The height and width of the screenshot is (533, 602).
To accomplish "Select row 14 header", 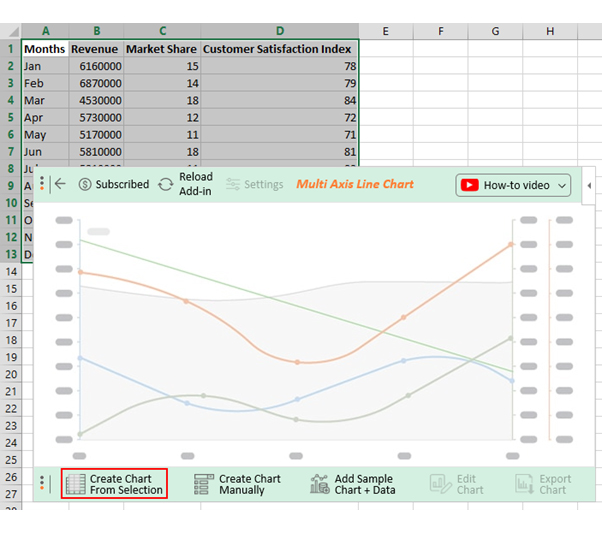I will click(x=11, y=271).
